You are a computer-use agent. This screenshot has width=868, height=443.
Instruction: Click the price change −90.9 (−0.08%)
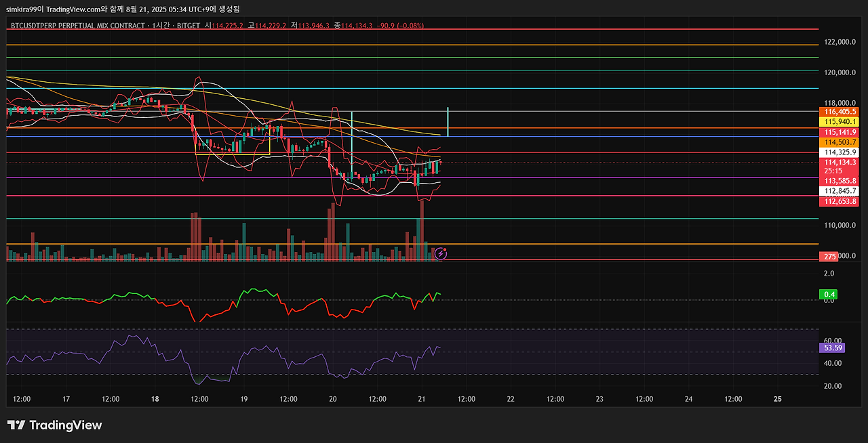click(x=400, y=25)
